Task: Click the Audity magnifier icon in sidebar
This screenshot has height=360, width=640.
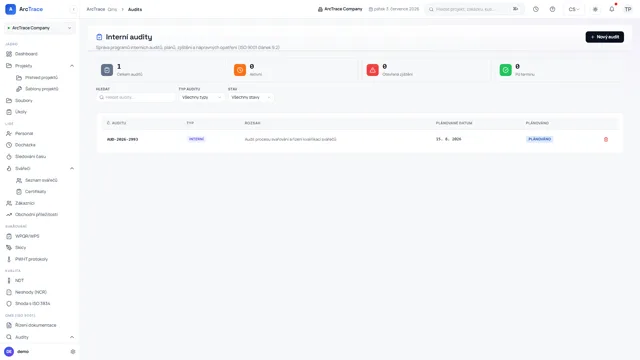Action: click(9, 337)
